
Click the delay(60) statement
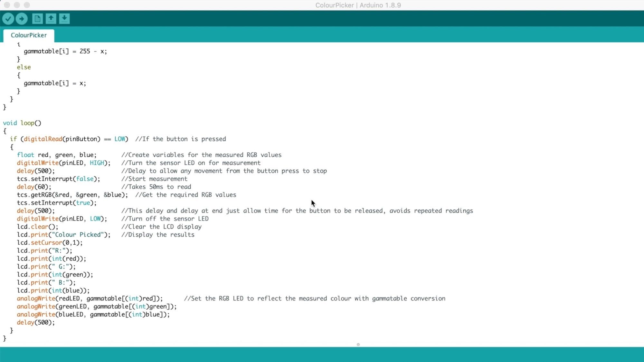tap(34, 187)
